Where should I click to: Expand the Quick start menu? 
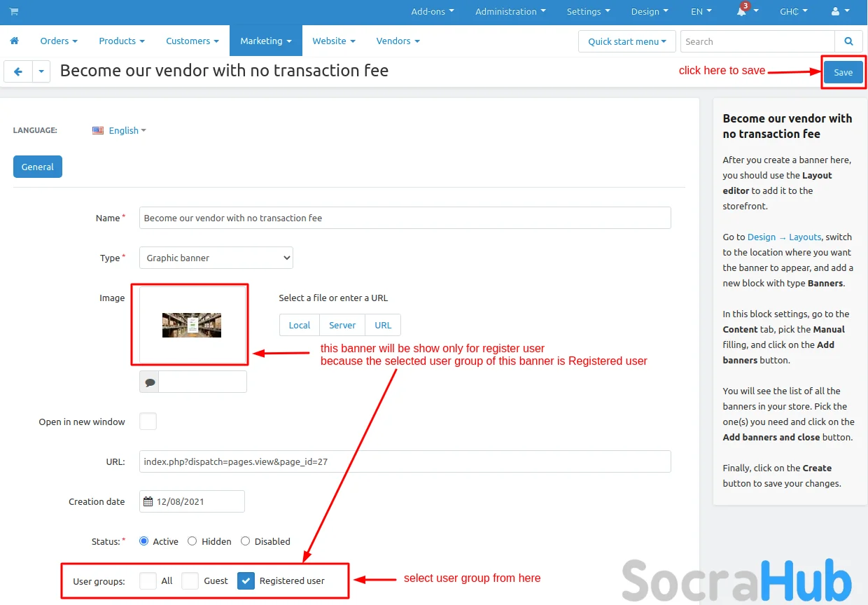coord(627,41)
